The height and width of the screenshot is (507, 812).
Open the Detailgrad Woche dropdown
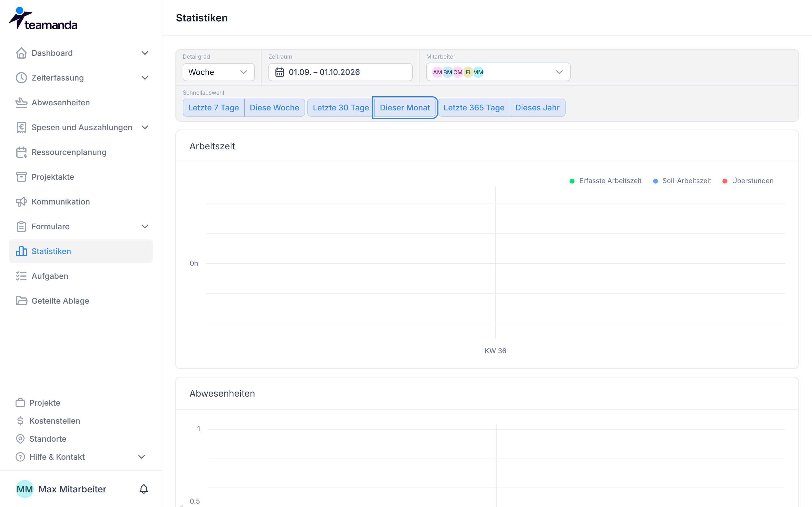219,72
